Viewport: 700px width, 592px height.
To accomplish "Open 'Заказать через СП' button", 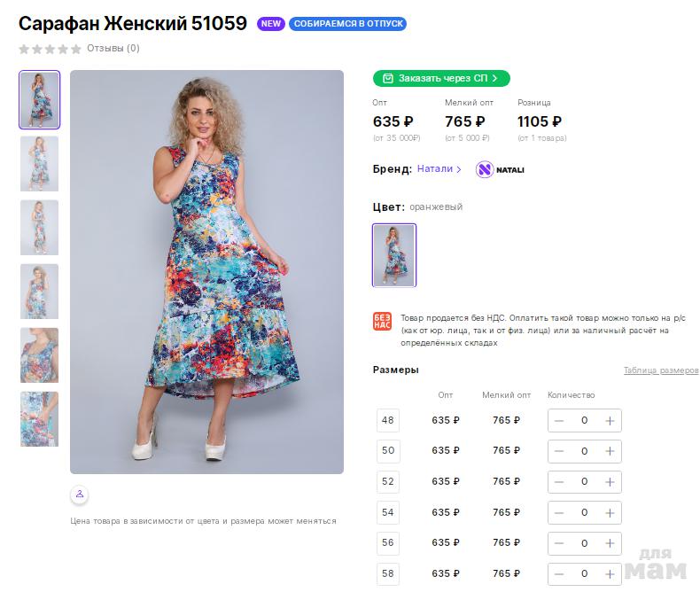I will click(441, 78).
